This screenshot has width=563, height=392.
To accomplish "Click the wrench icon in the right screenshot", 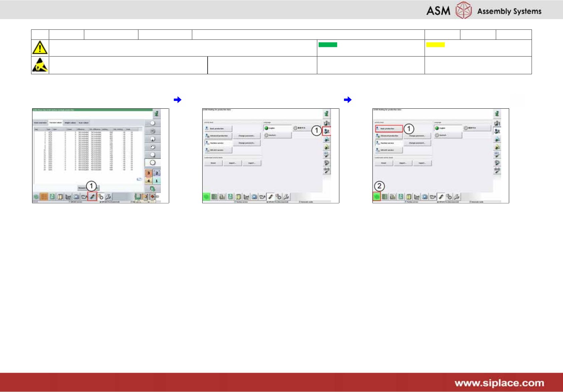I will pos(457,197).
